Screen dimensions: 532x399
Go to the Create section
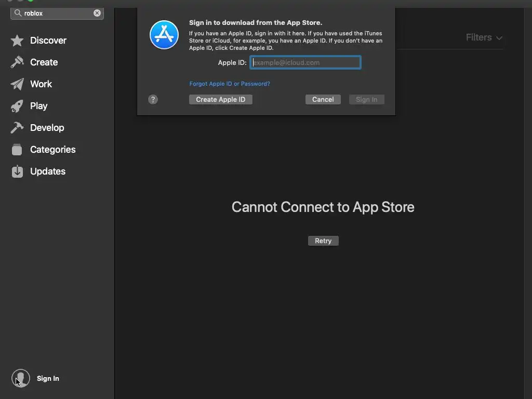click(44, 62)
